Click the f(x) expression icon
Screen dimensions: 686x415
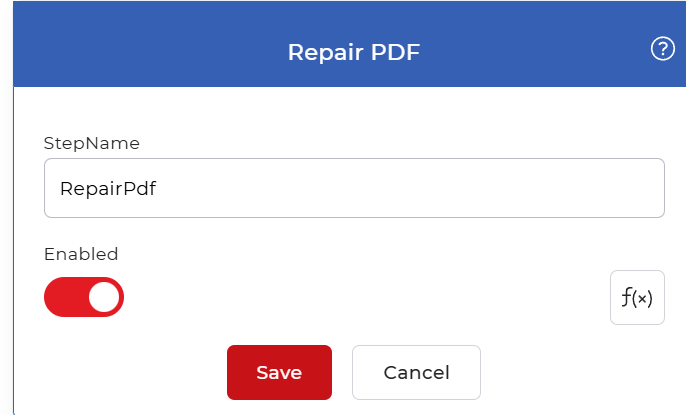tap(637, 297)
